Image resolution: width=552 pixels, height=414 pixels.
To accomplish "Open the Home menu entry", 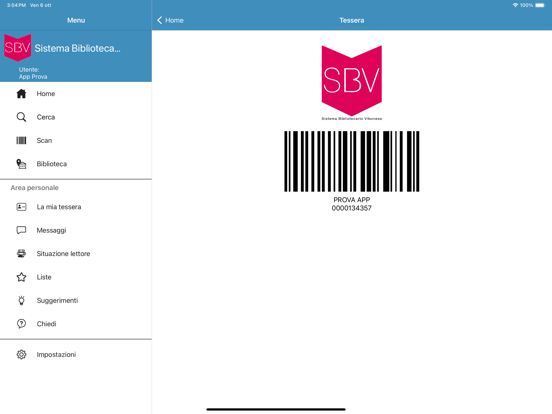I will (x=76, y=94).
